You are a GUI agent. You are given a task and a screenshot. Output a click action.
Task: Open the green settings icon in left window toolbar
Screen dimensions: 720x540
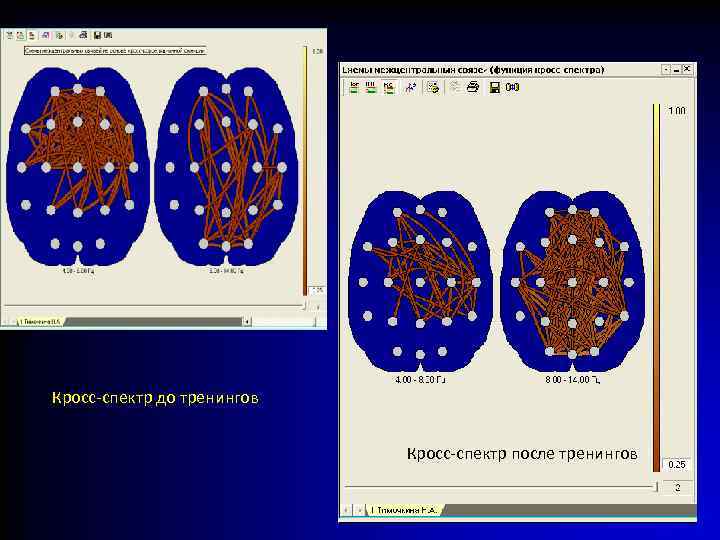pos(59,35)
